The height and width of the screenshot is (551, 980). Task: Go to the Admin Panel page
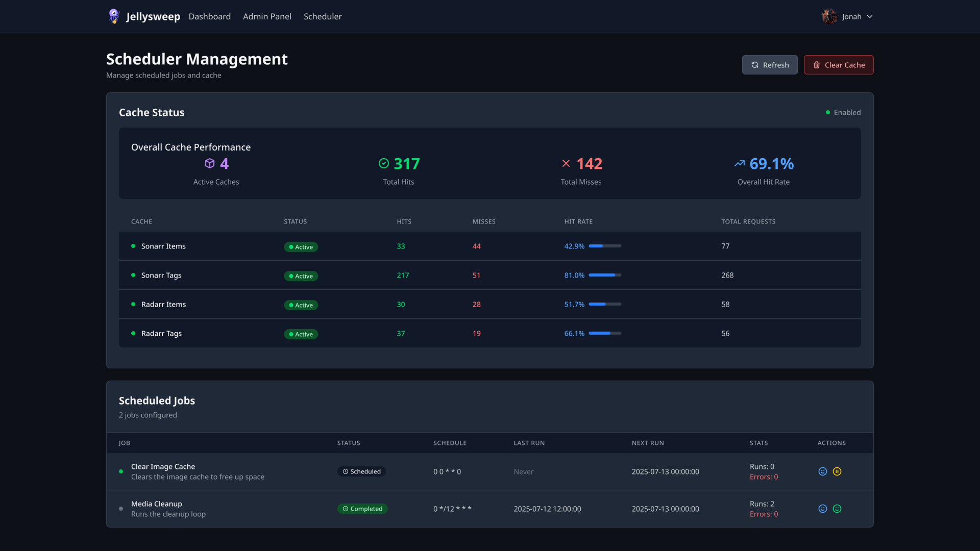(267, 16)
